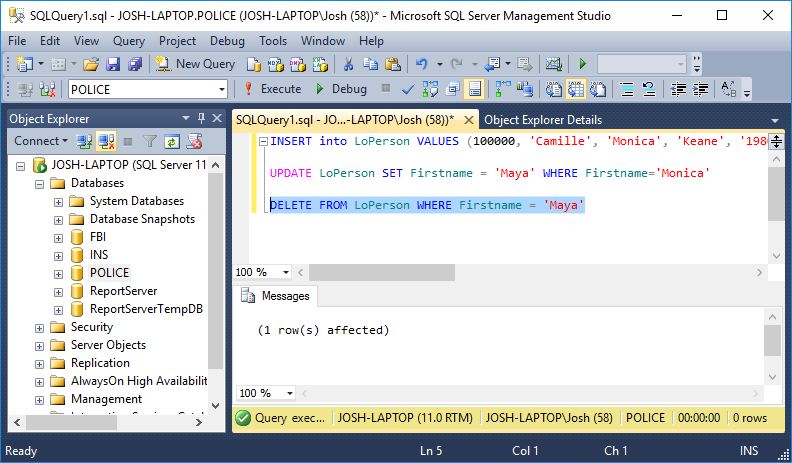Click the Save floppy disk icon
792x463 pixels.
(x=113, y=64)
